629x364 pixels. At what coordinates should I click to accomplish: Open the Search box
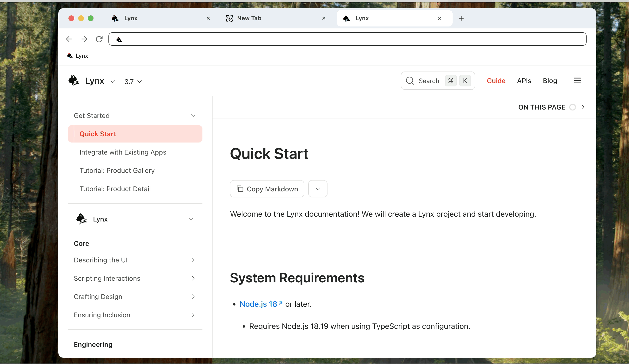click(x=438, y=81)
